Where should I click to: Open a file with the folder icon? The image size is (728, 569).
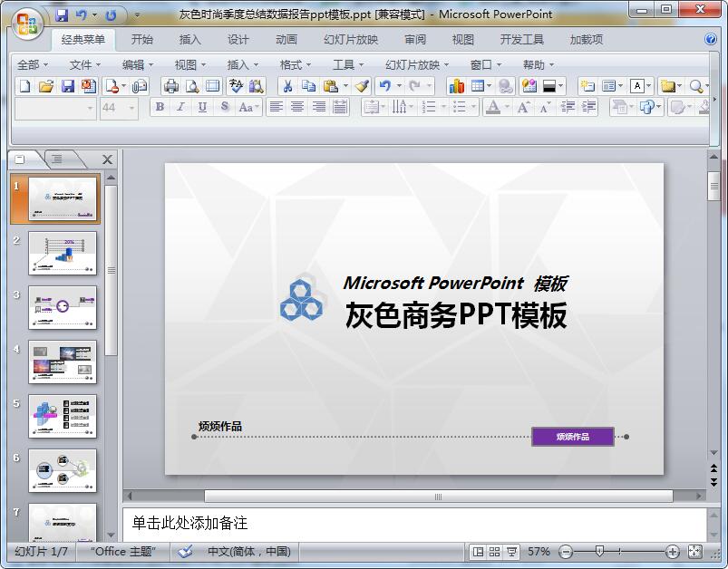point(46,86)
